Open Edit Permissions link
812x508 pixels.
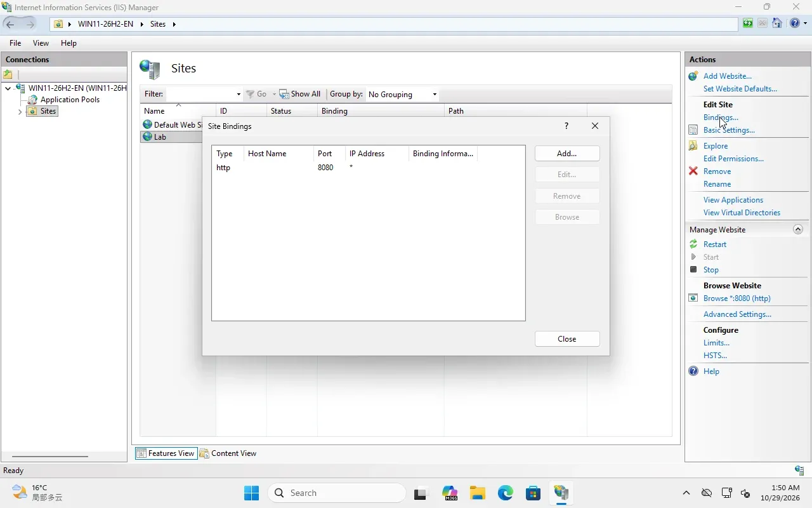[733, 159]
